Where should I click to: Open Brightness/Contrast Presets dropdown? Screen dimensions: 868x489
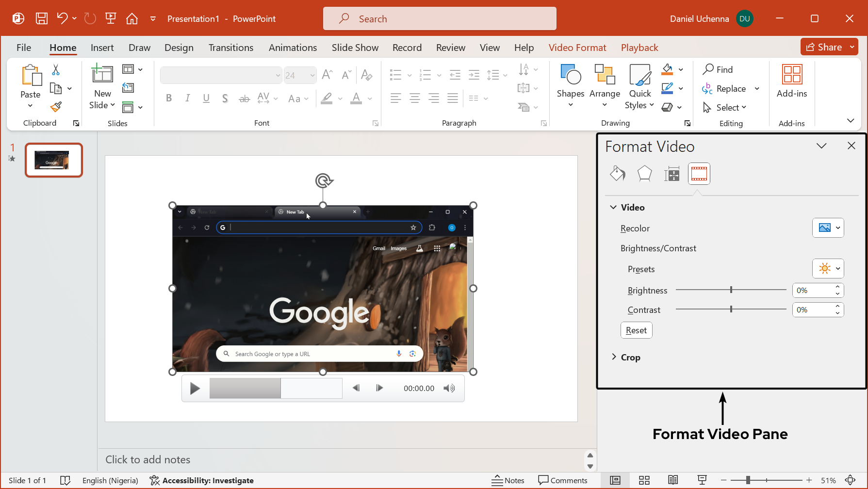(828, 269)
